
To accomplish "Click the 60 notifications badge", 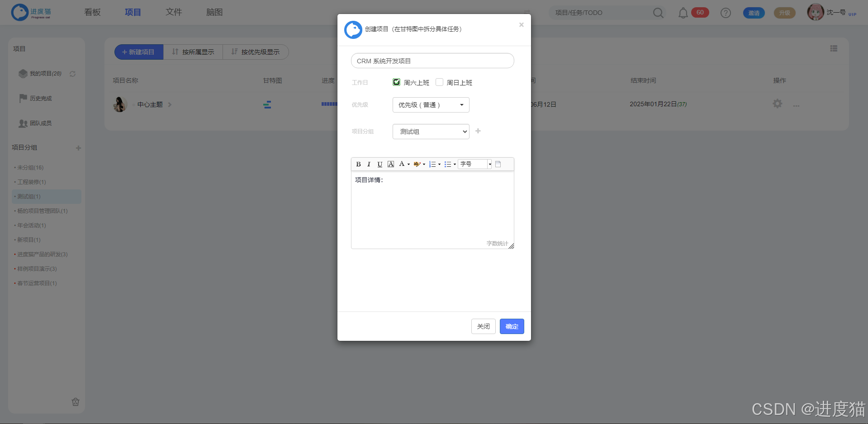I will [700, 13].
